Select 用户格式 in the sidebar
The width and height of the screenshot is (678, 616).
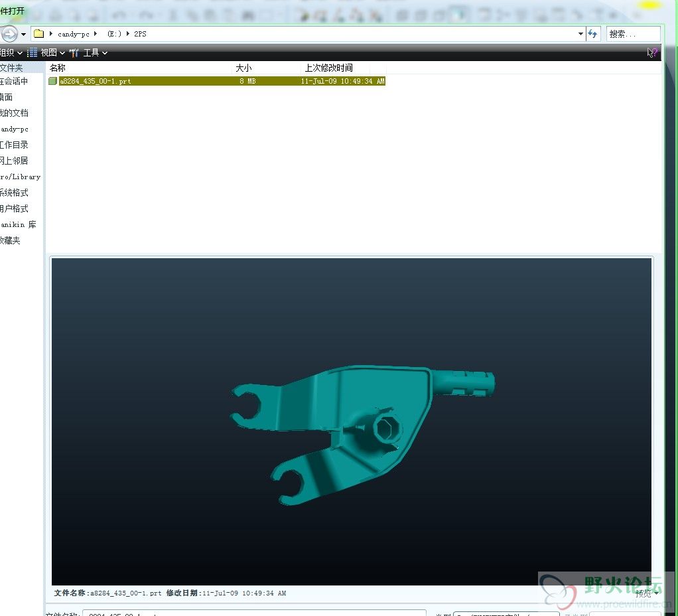[x=15, y=208]
